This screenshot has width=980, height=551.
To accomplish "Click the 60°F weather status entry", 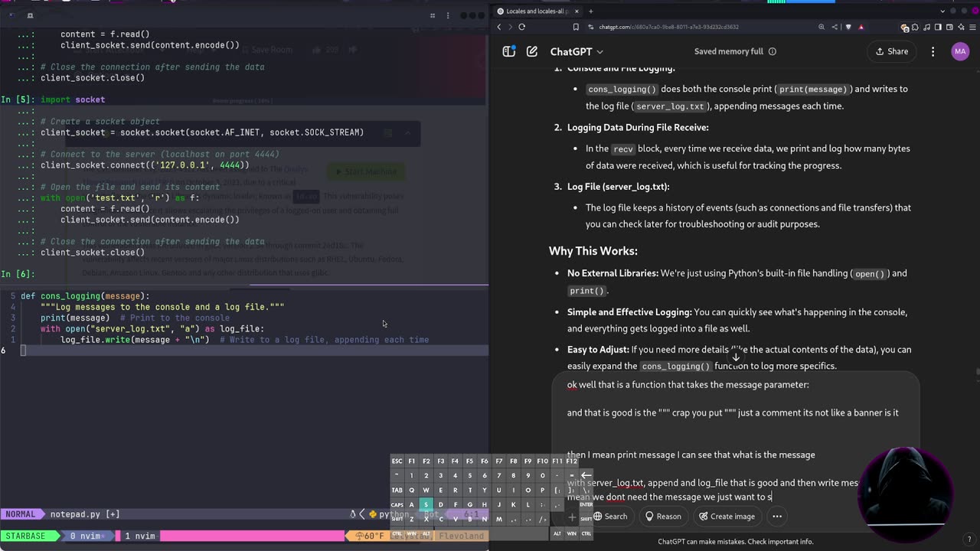I will [371, 536].
